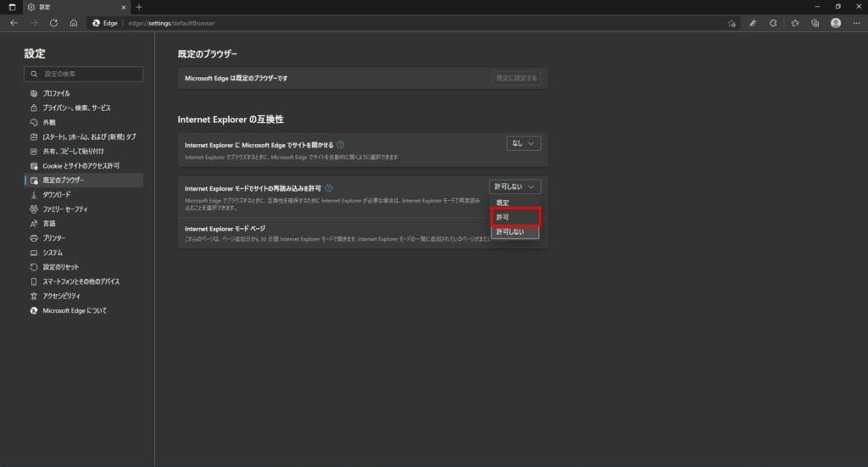Click the 既定に設定する button
This screenshot has width=868, height=467.
point(516,78)
